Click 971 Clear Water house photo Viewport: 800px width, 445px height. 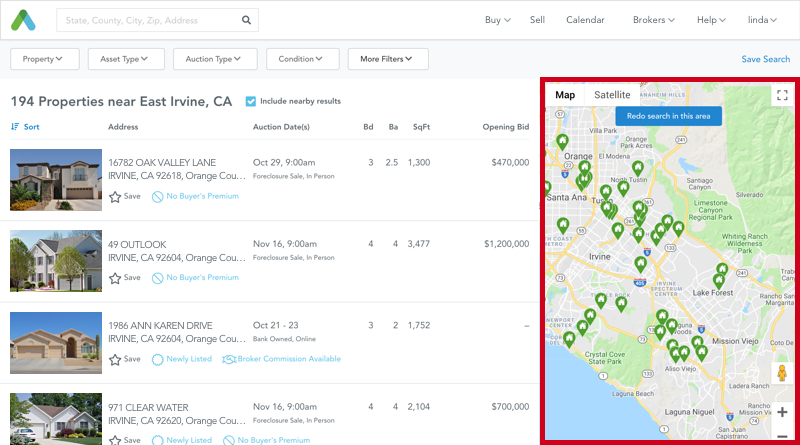56,418
